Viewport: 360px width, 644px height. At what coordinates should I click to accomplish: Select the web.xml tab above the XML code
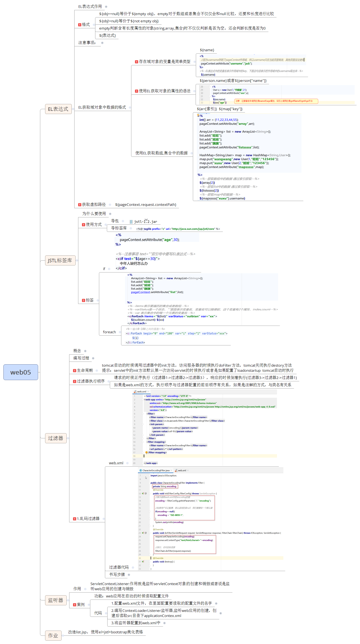[x=141, y=392]
